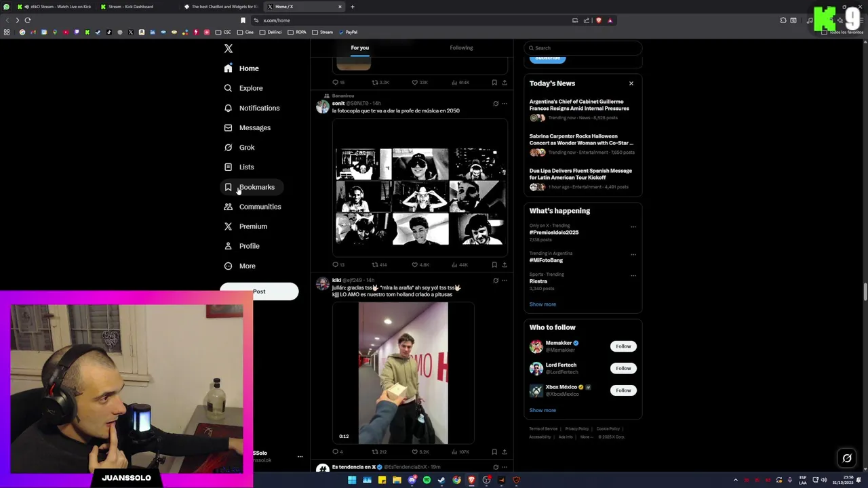Open the #PremiosIdolo2025 trend
Screen dimensions: 868x488
554,232
